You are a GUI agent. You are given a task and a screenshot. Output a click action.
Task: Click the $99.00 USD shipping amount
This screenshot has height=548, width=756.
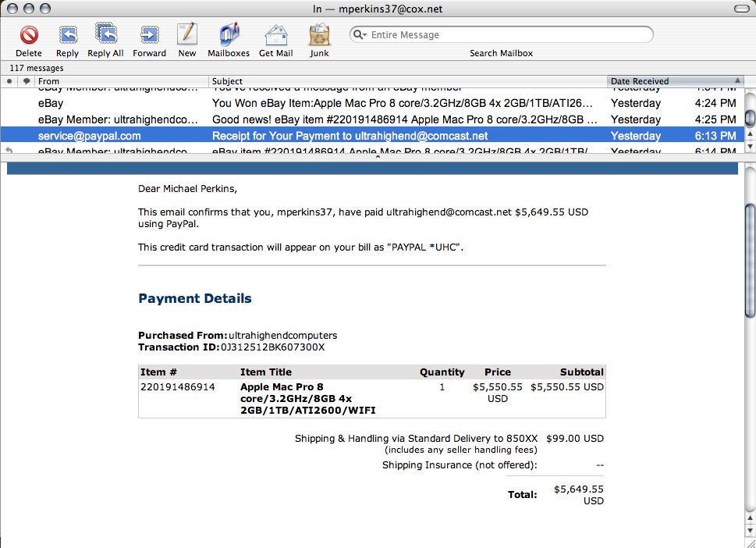click(575, 439)
